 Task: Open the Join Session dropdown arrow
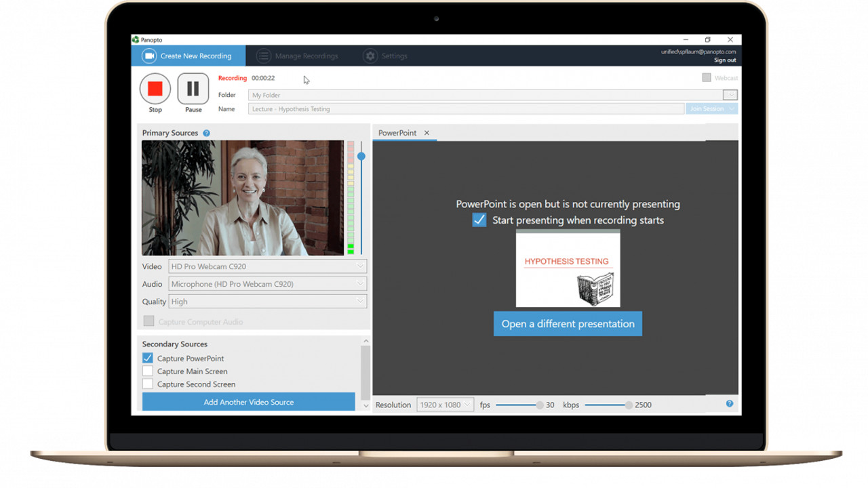coord(732,109)
